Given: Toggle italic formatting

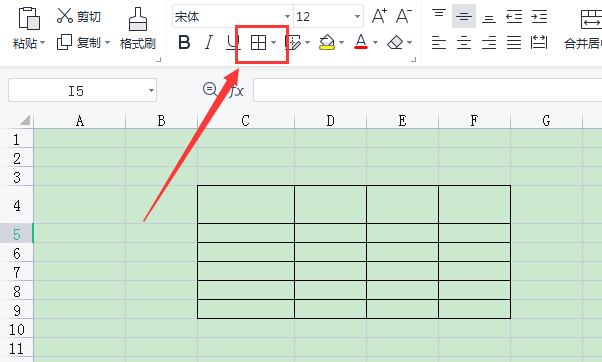Looking at the screenshot, I should [209, 42].
